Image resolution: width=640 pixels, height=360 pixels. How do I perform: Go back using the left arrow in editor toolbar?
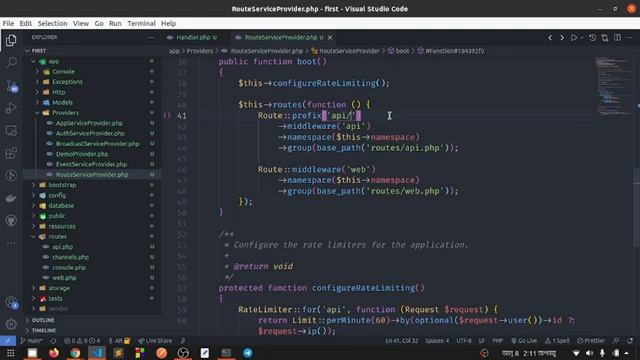(x=550, y=38)
